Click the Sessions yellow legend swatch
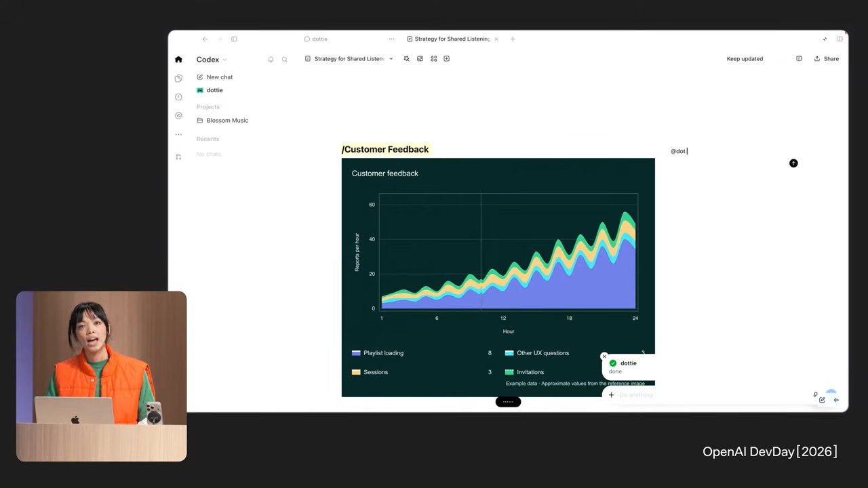This screenshot has height=488, width=868. click(x=356, y=372)
